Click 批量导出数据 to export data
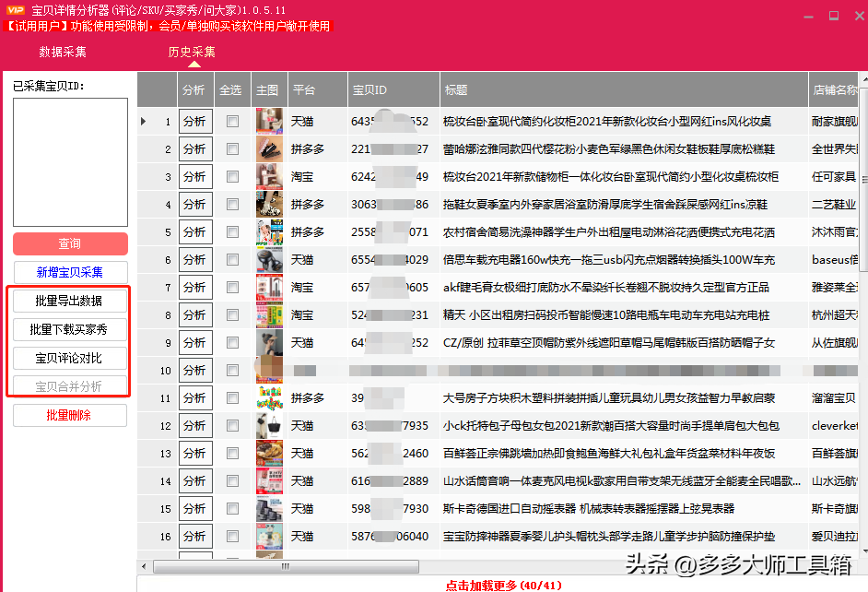This screenshot has width=868, height=592. coord(69,300)
